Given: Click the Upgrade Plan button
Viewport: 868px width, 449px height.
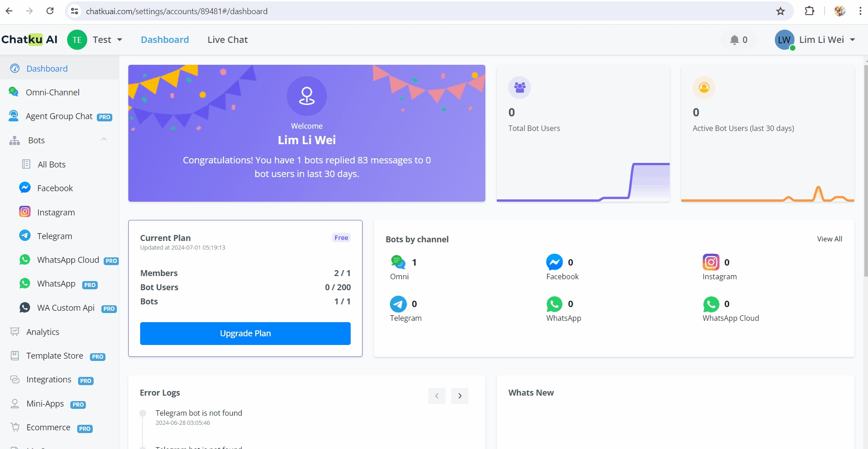Looking at the screenshot, I should (x=245, y=334).
